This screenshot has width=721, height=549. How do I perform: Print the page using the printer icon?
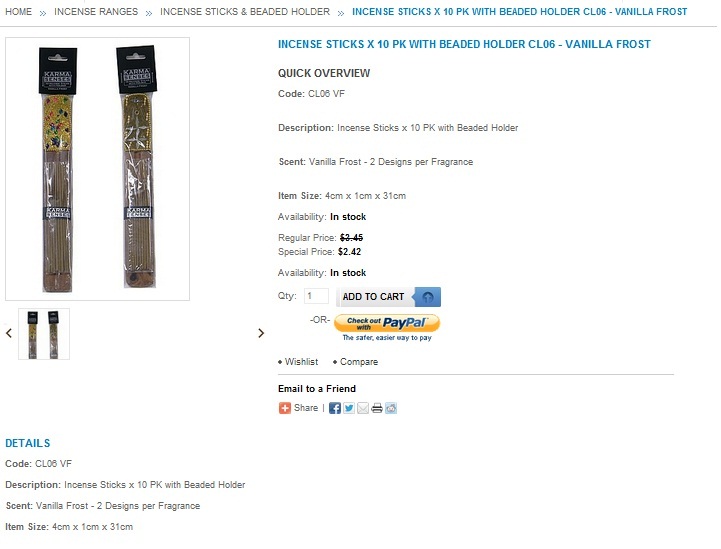tap(377, 408)
